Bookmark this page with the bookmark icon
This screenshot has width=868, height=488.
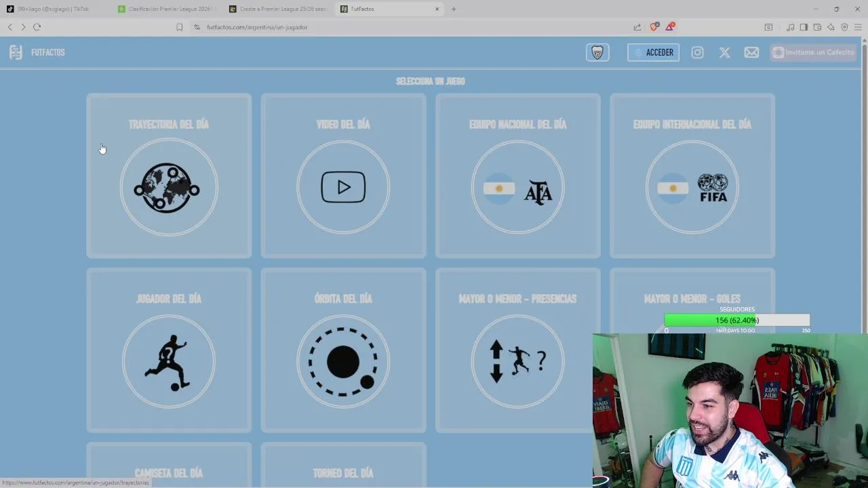coord(179,27)
